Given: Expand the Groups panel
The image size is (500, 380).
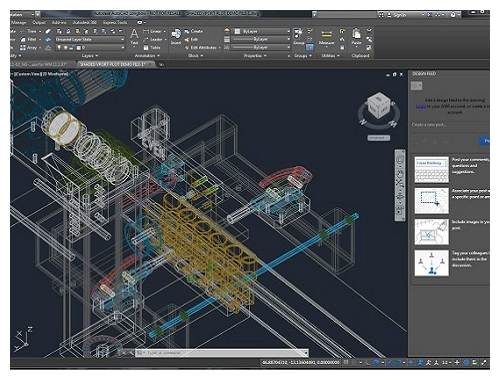Looking at the screenshot, I should tap(303, 56).
